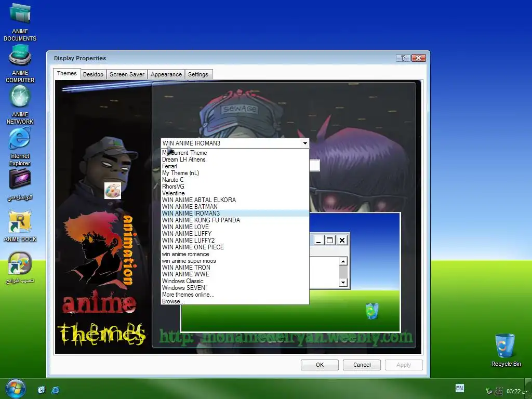Open the Screen Saver tab
The image size is (532, 399).
point(127,75)
